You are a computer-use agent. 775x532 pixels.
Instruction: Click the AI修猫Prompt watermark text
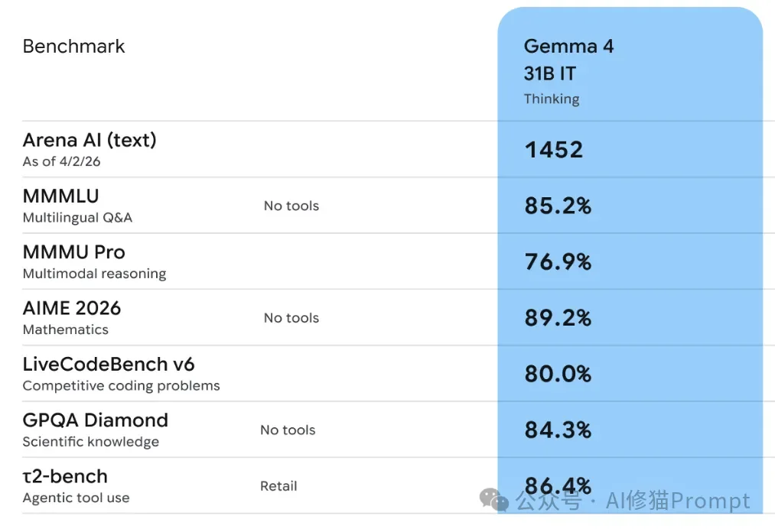678,501
